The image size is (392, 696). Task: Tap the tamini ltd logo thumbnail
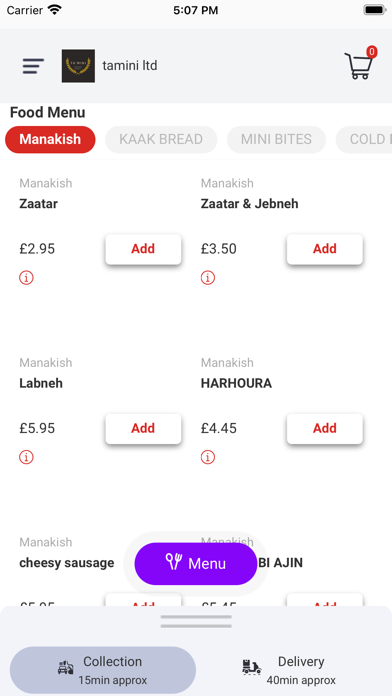click(x=78, y=66)
